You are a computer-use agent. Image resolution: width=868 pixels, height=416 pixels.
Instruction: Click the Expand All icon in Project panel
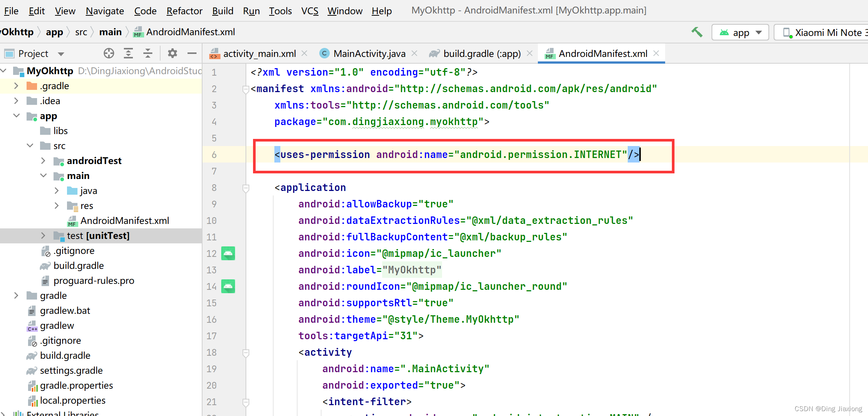[128, 54]
